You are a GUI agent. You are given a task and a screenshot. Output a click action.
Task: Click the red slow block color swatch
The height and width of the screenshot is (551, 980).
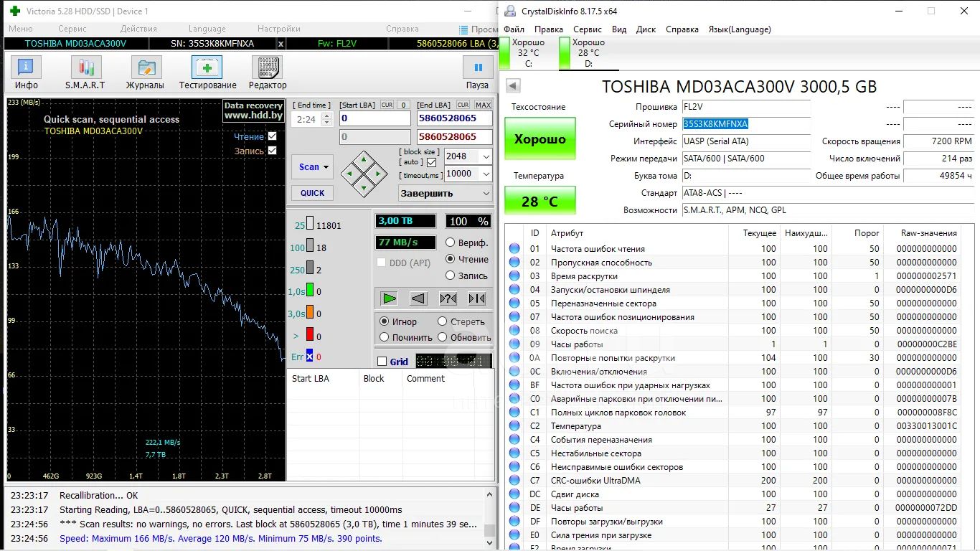tap(310, 335)
